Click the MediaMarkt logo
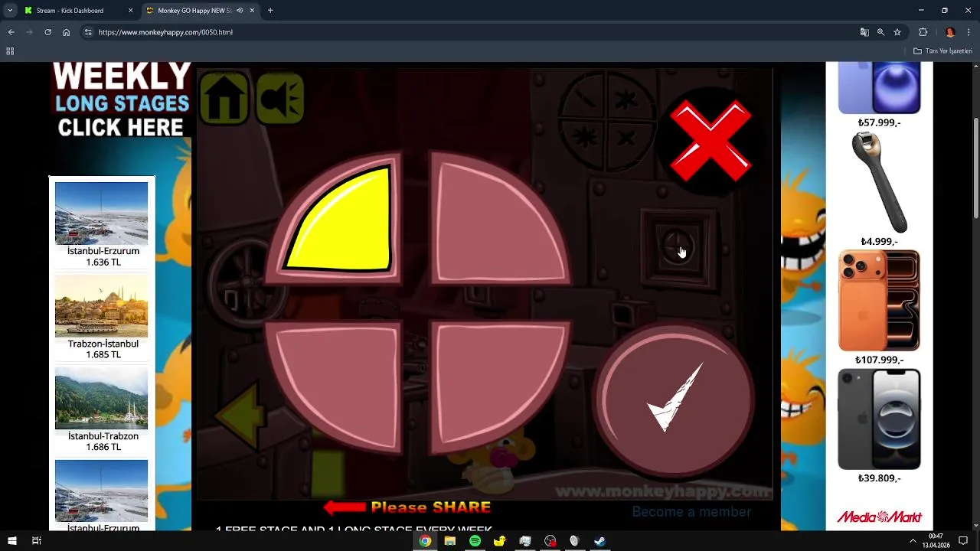 click(x=879, y=517)
